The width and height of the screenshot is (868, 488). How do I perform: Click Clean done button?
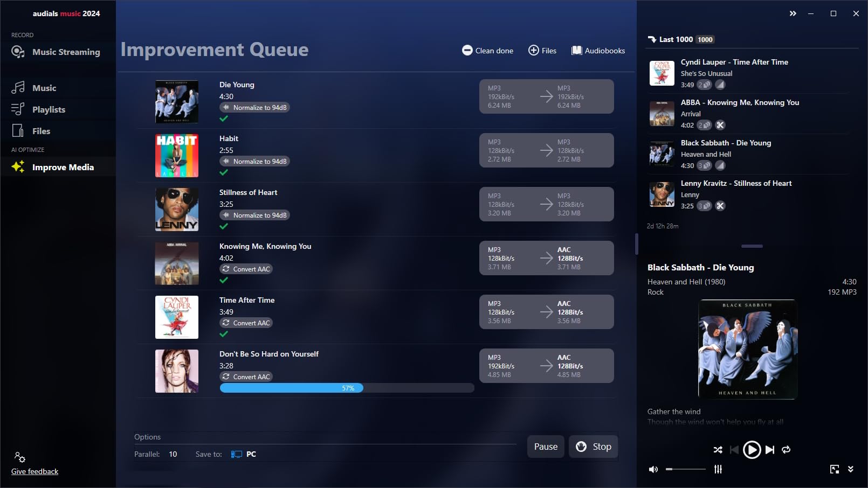(x=487, y=51)
